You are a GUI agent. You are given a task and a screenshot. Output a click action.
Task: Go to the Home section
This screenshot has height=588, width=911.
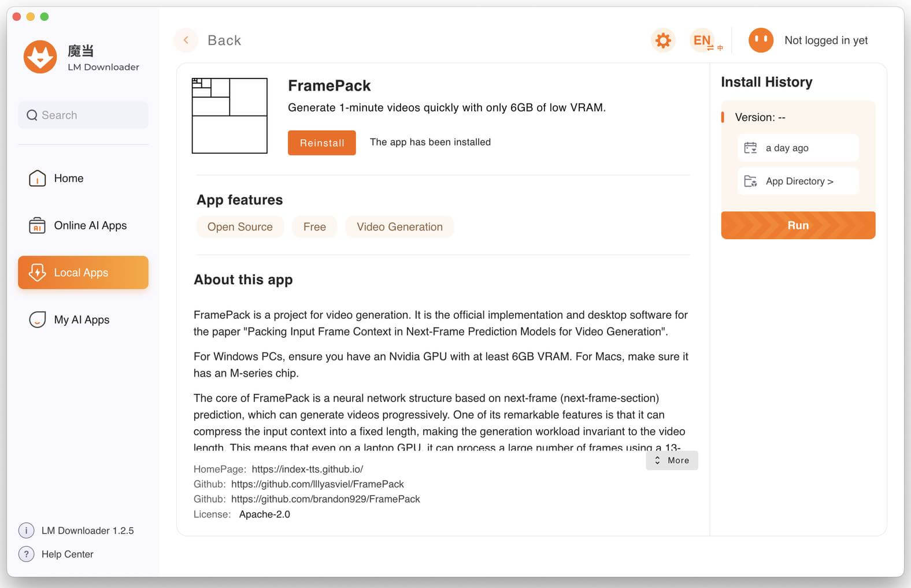point(83,178)
